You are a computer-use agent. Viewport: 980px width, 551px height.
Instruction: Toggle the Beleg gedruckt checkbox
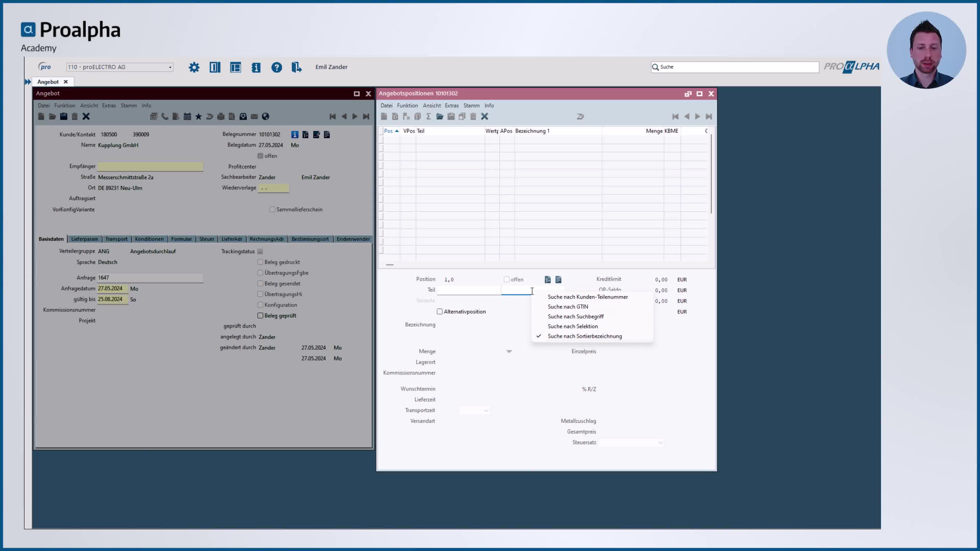[260, 262]
